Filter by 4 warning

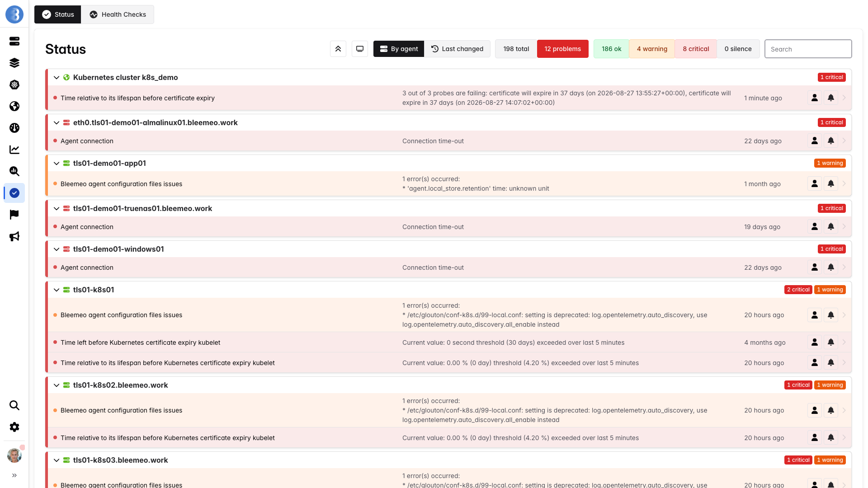(652, 49)
